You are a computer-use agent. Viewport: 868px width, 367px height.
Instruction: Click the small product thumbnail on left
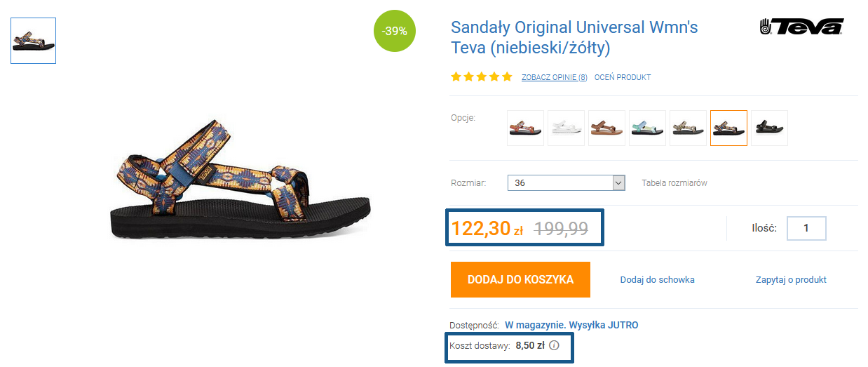[x=33, y=41]
